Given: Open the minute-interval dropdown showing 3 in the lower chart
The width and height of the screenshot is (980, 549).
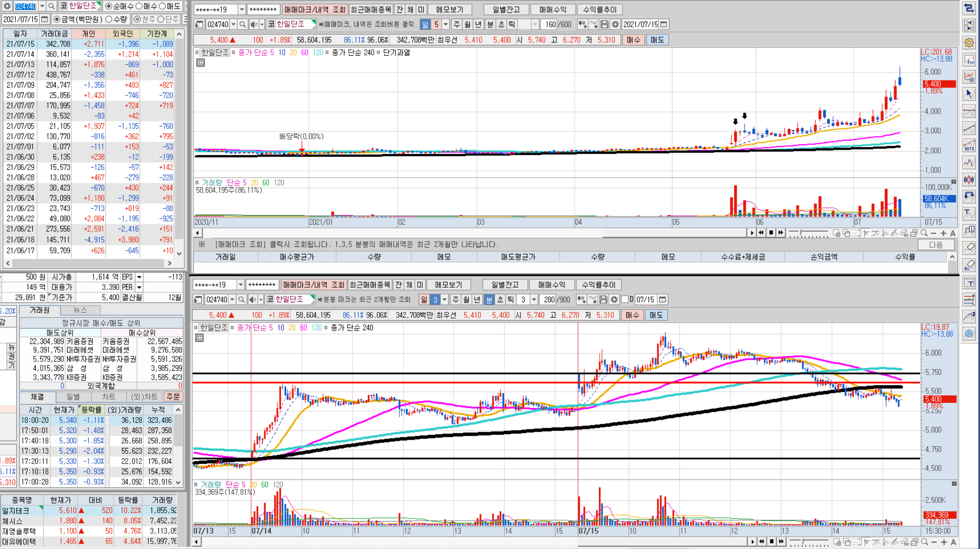Looking at the screenshot, I should (534, 300).
